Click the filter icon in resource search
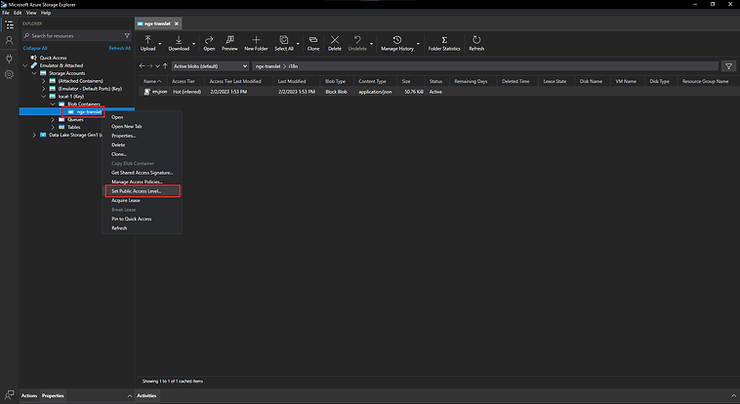Viewport: 740px width, 404px height. [x=127, y=36]
